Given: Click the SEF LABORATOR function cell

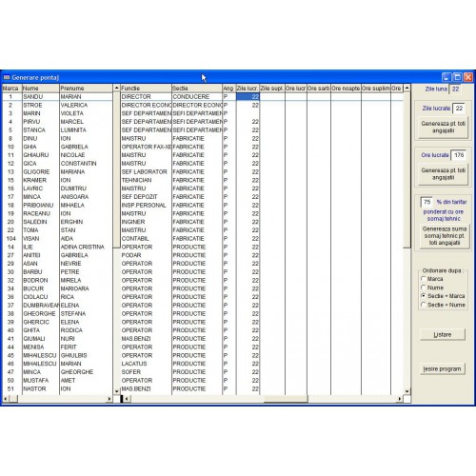Looking at the screenshot, I should (146, 172).
